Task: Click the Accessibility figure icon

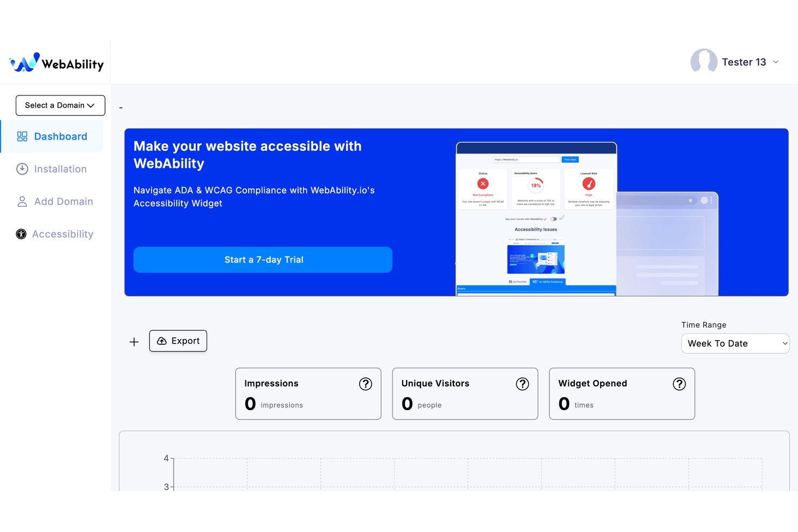Action: [x=21, y=234]
